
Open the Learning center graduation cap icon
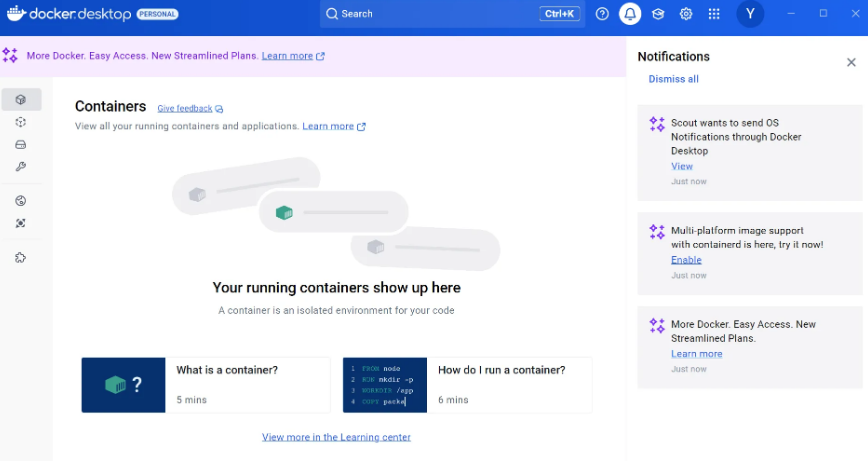(x=658, y=14)
